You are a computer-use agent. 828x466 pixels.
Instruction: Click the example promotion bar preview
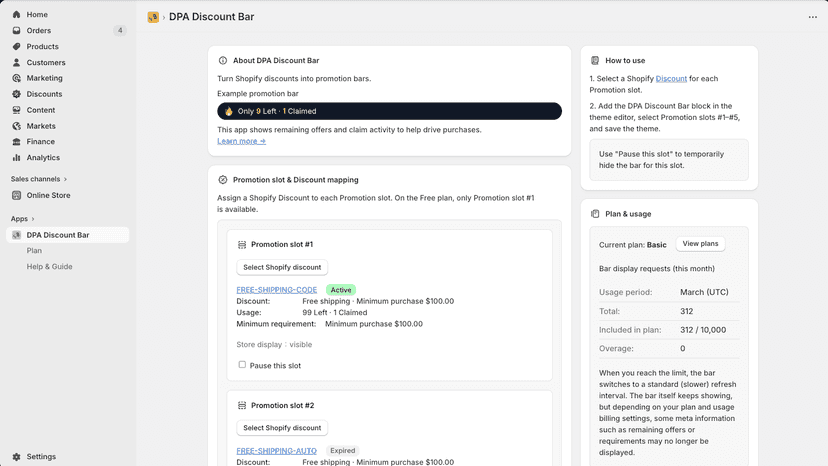[389, 111]
